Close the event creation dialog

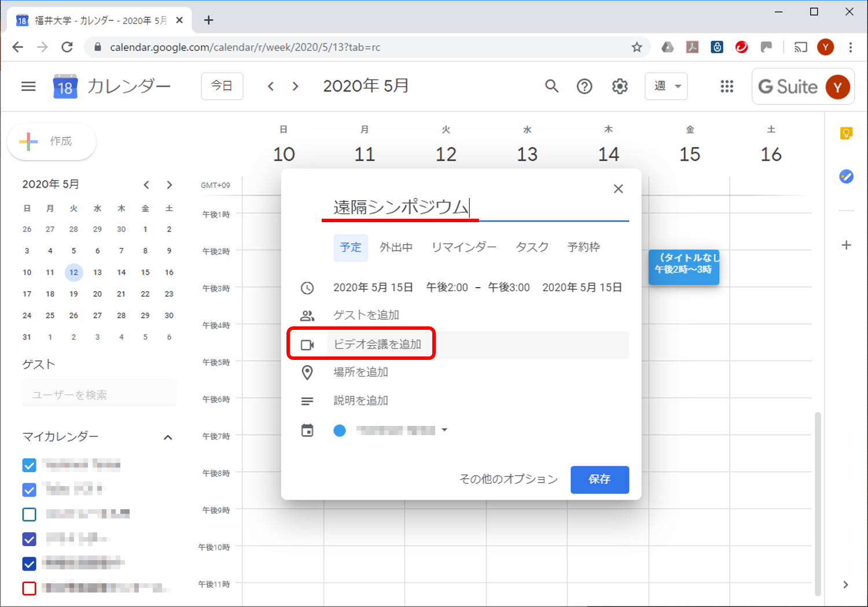coord(618,189)
